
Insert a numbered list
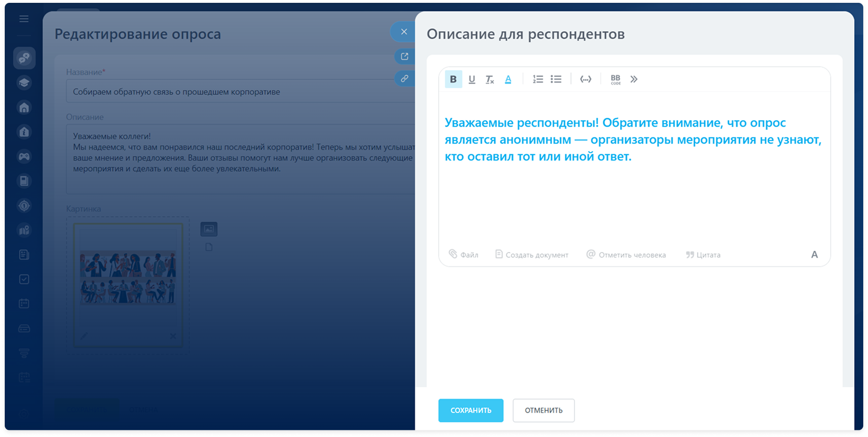click(537, 79)
